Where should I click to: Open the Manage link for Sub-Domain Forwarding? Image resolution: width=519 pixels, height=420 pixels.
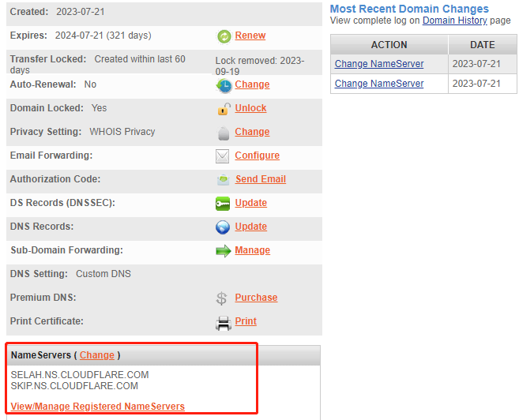pos(252,250)
